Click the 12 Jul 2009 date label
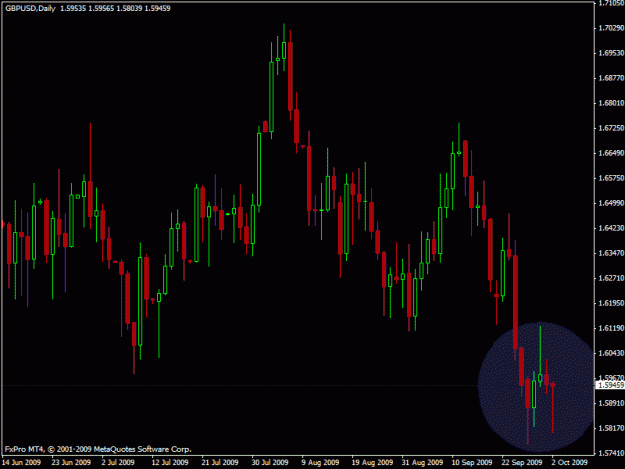 (170, 462)
